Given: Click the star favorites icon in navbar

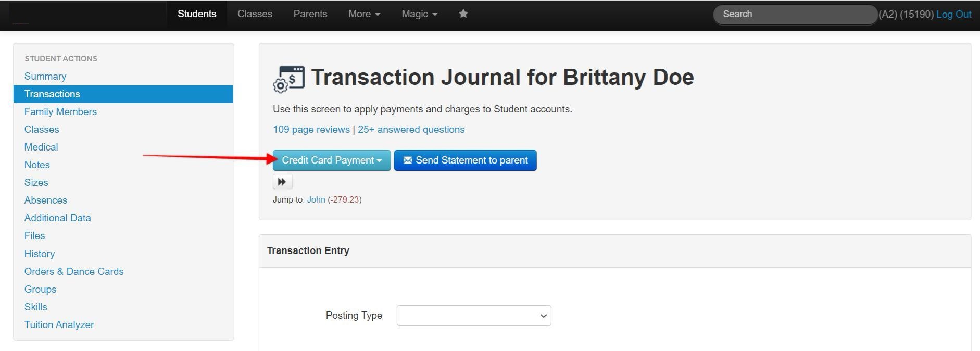Looking at the screenshot, I should point(463,14).
